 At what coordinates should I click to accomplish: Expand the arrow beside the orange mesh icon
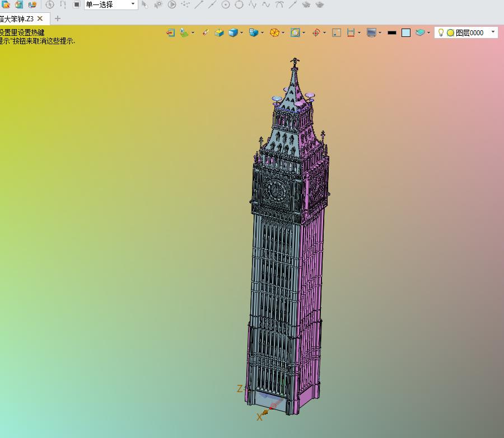click(x=283, y=33)
